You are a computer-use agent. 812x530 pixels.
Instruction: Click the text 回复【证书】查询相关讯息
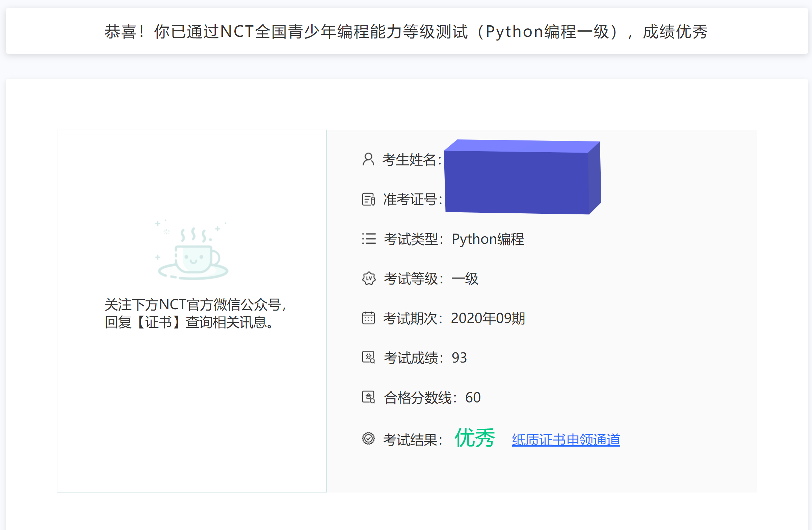click(189, 322)
